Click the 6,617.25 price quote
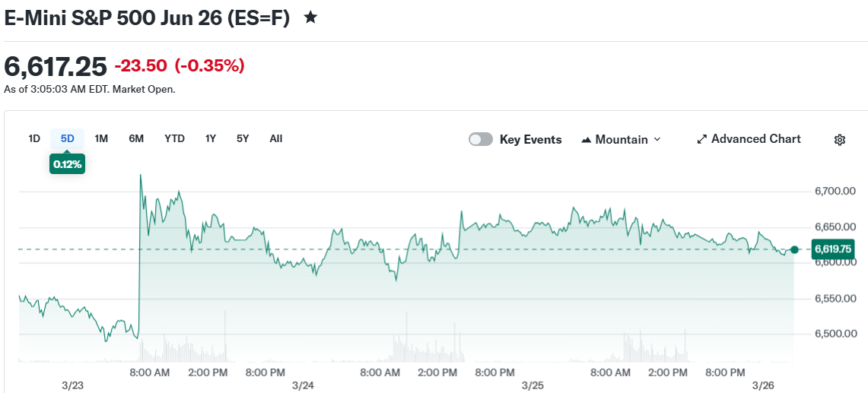This screenshot has height=393, width=868. 56,66
